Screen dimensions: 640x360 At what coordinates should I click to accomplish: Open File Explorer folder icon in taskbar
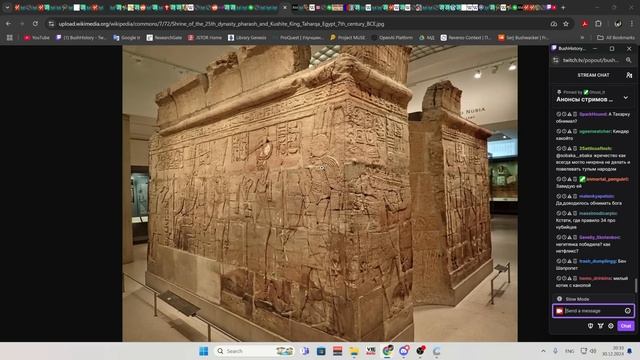[354, 351]
